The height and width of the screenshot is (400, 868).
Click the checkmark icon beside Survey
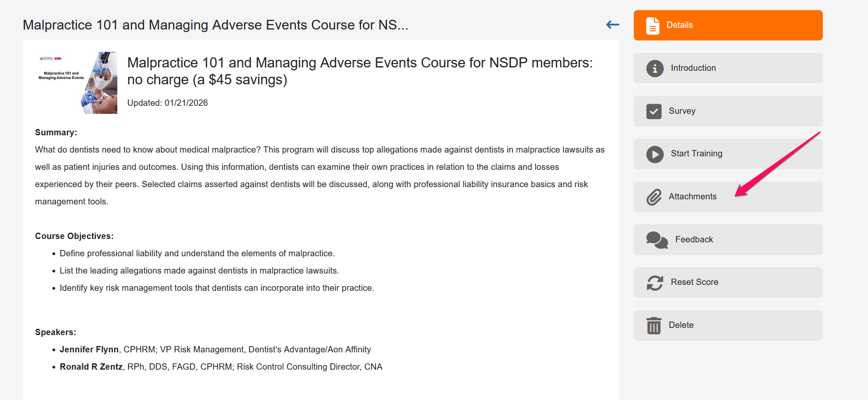point(654,112)
